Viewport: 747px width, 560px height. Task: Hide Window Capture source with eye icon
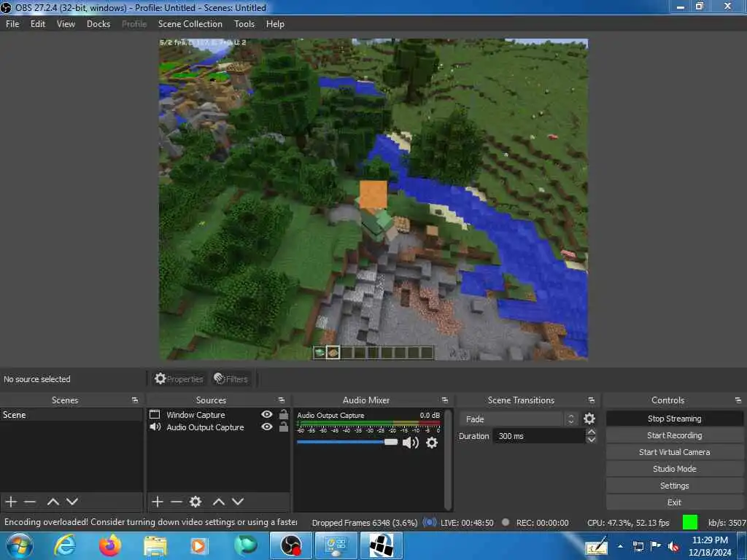tap(267, 414)
